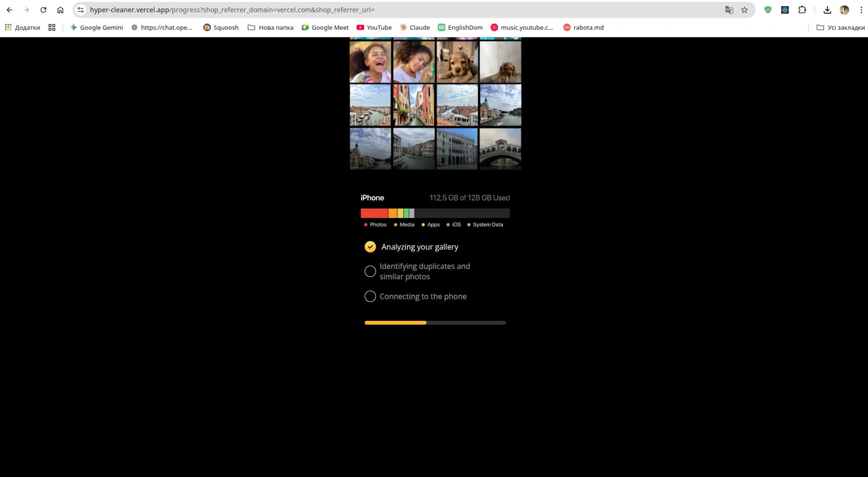
Task: Open the Extensions puzzle menu
Action: (x=802, y=10)
